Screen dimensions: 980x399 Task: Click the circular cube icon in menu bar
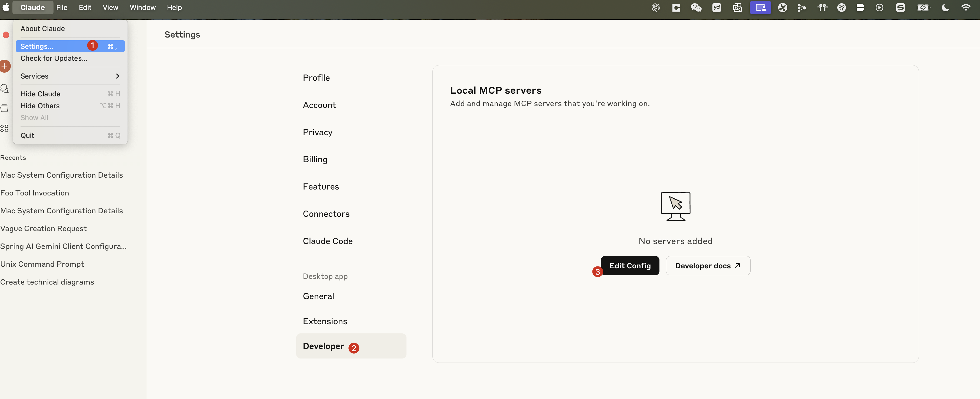[x=842, y=8]
